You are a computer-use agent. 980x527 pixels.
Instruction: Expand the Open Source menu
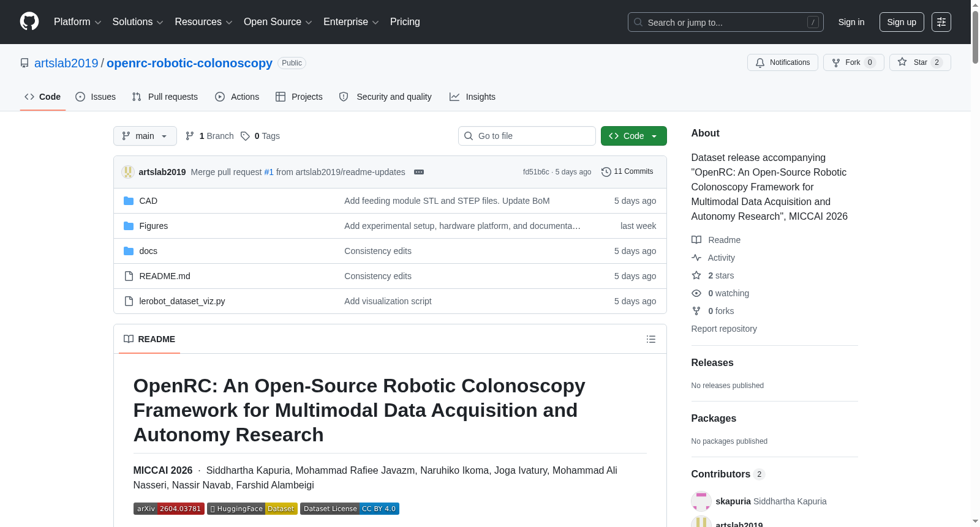pos(278,22)
